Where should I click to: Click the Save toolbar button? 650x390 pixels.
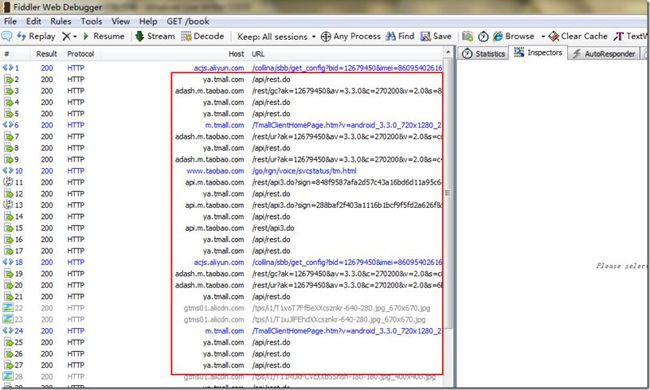click(x=436, y=36)
